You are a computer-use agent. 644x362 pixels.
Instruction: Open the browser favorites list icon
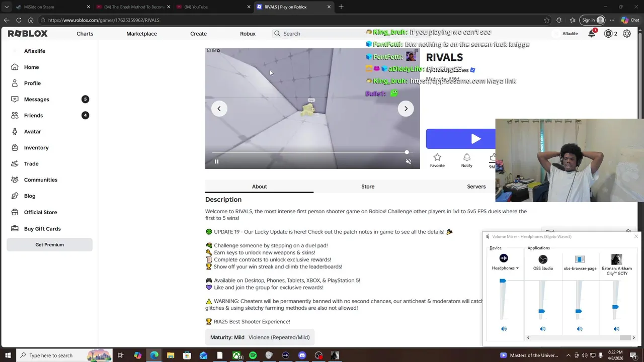tap(573, 20)
